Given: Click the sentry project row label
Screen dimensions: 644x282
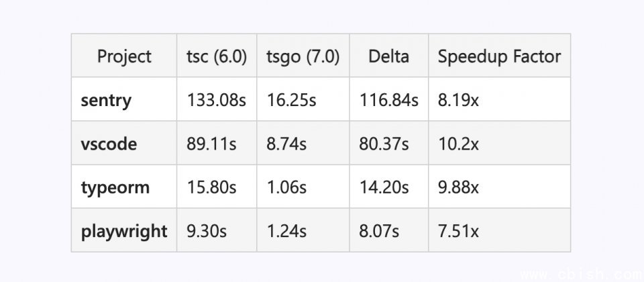Looking at the screenshot, I should tap(106, 101).
